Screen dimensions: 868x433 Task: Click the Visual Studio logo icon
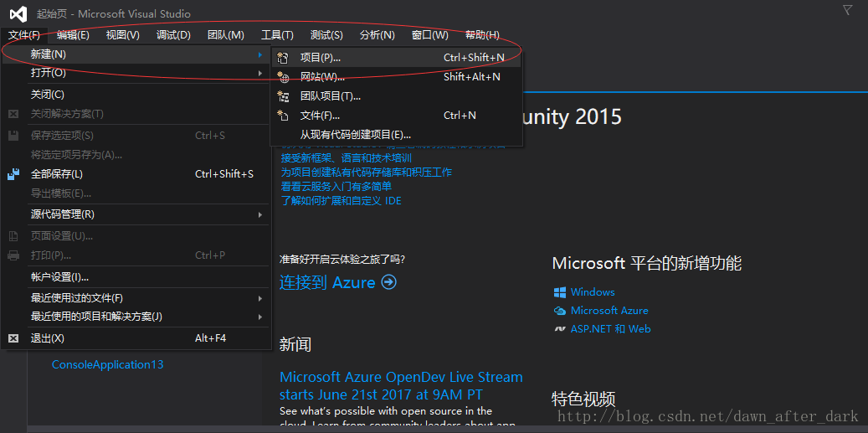coord(18,14)
